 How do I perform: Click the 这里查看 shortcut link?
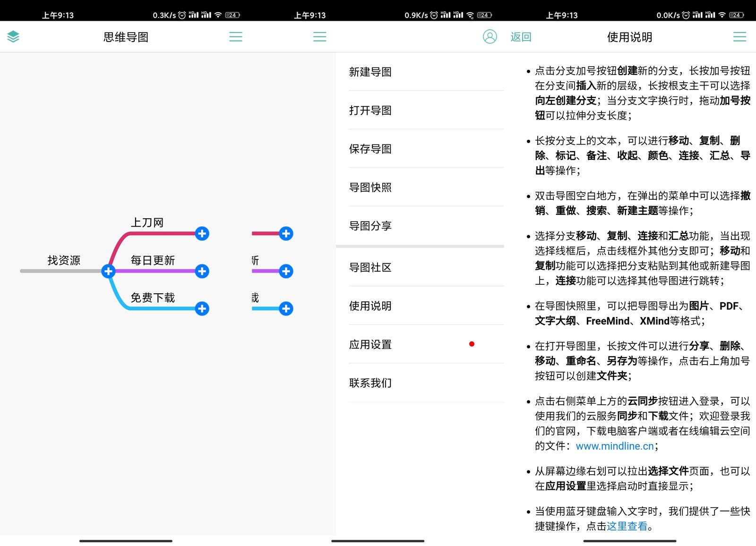click(x=627, y=526)
